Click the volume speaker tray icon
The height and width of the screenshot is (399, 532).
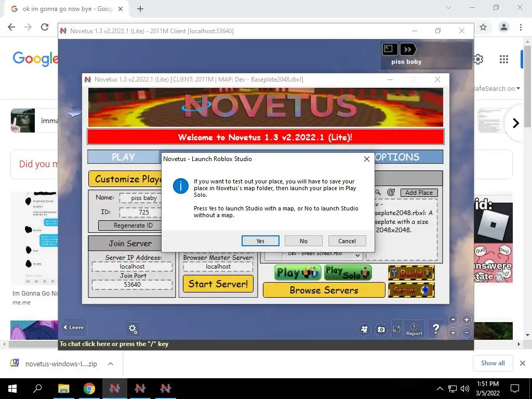pos(465,389)
